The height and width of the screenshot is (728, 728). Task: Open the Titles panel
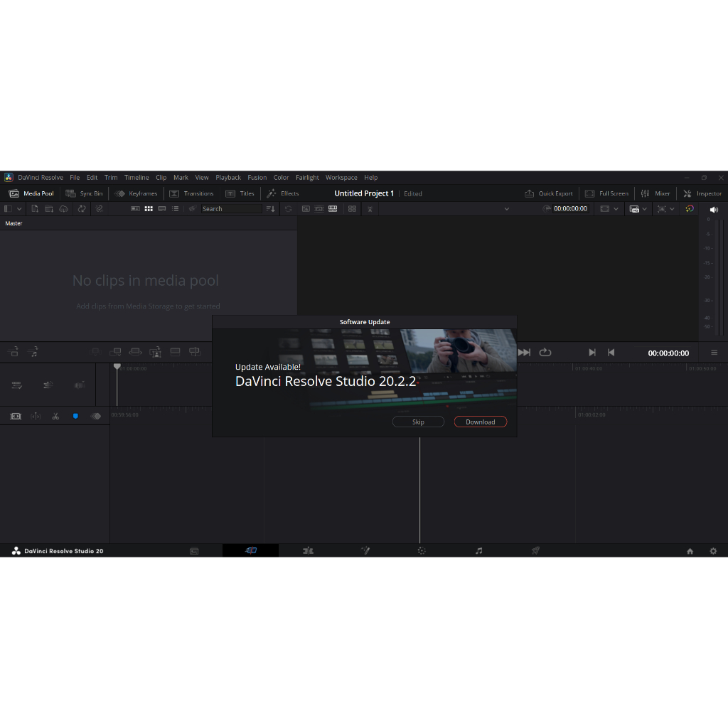coord(240,193)
